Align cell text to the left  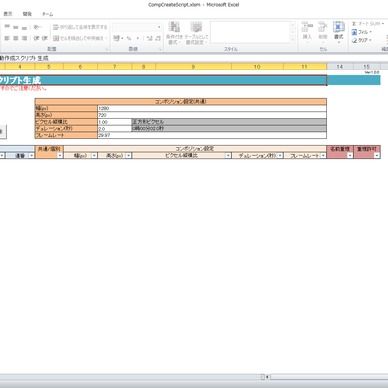[7, 38]
